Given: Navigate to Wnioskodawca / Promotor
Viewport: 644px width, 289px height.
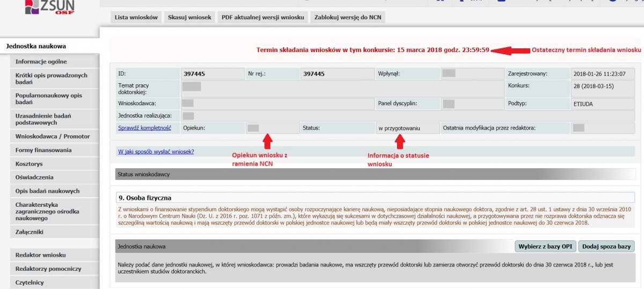Looking at the screenshot, I should tap(53, 136).
